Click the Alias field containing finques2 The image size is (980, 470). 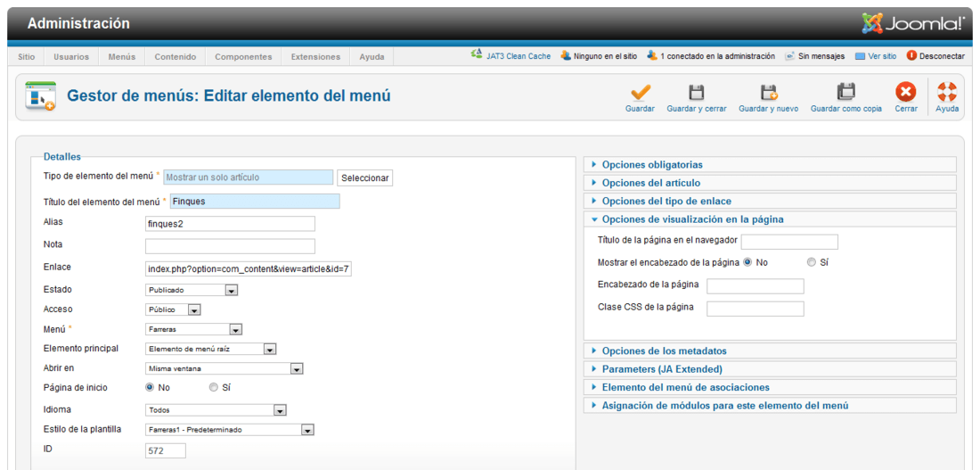[x=230, y=224]
